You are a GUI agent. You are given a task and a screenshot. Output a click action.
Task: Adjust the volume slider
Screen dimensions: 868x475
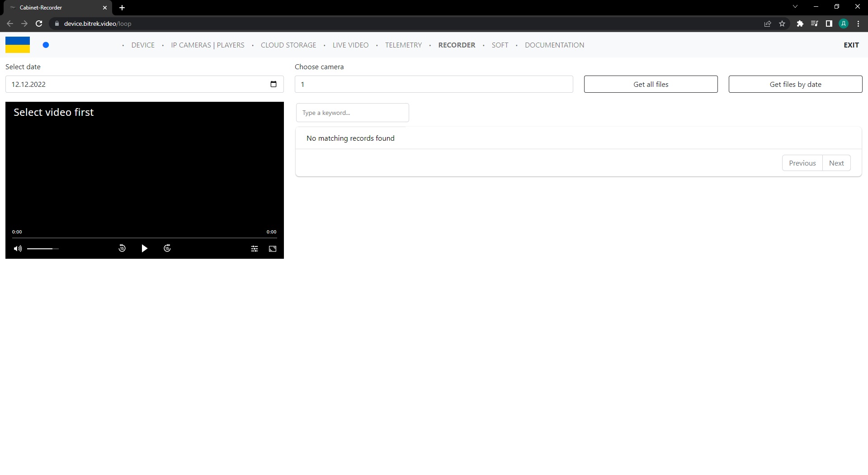tap(43, 248)
